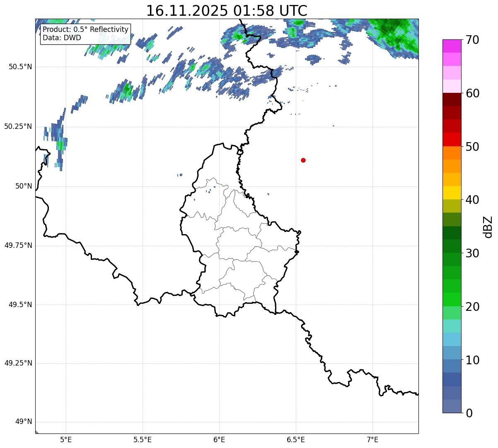Click the dBZ colorbar axis label
The image size is (498, 448).
[x=488, y=226]
